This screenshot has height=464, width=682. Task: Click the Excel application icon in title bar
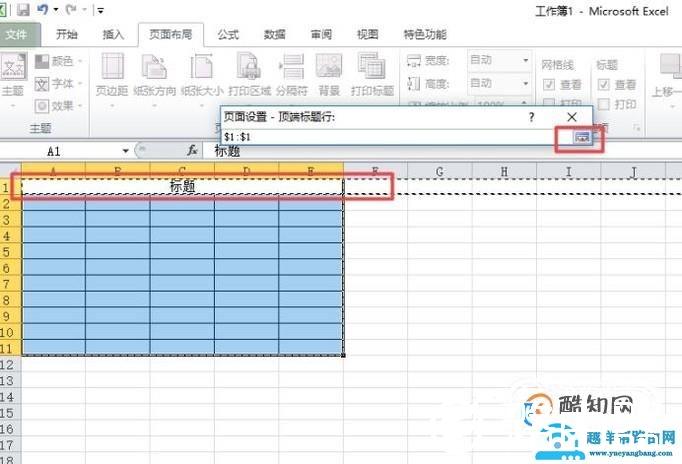2,10
